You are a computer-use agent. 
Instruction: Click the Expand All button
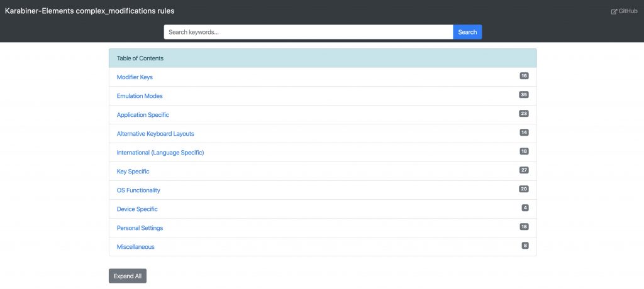coord(127,276)
